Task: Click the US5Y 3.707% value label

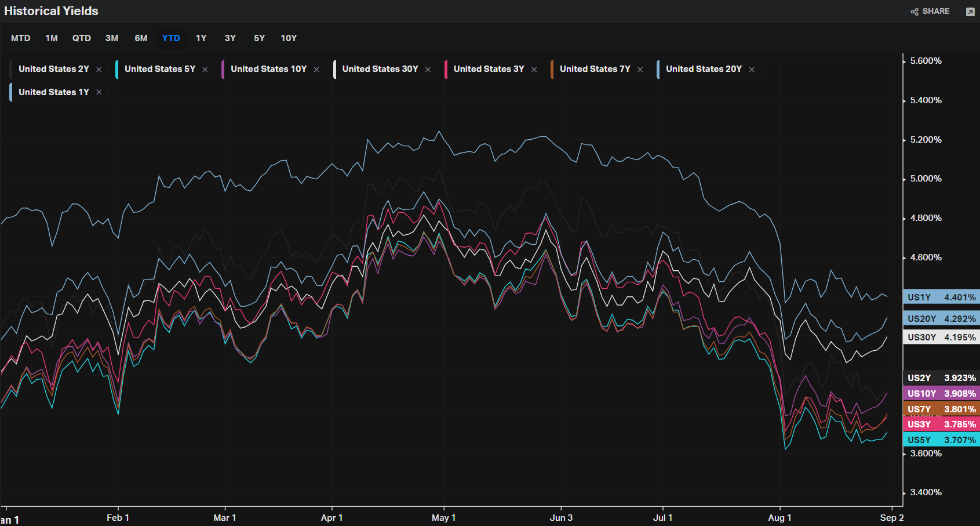Action: point(941,440)
